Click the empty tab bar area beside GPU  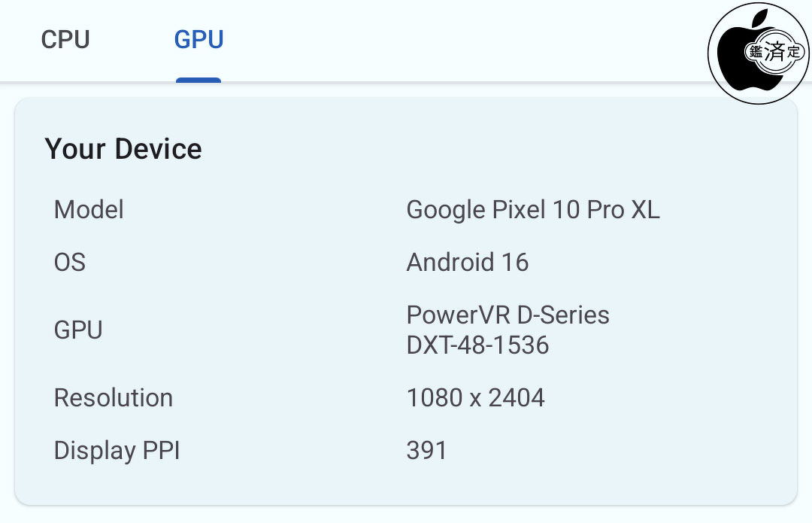click(456, 39)
